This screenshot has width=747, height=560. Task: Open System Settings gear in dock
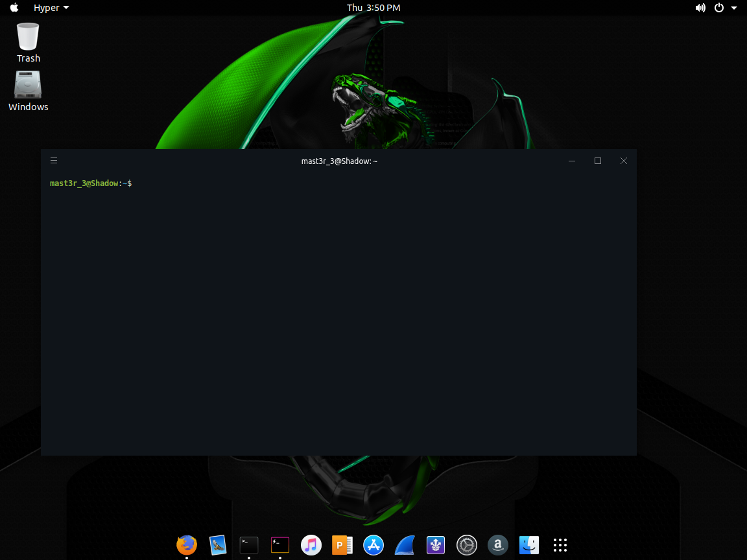click(x=467, y=544)
